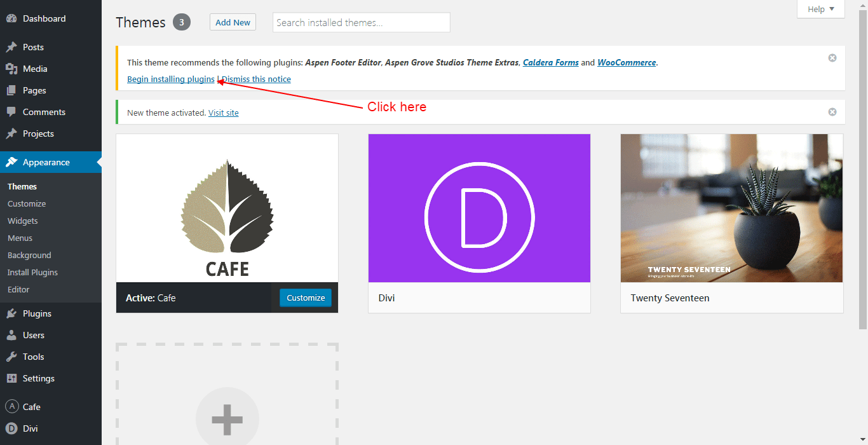The width and height of the screenshot is (868, 445).
Task: Click the Themes page heading
Action: pyautogui.click(x=140, y=22)
